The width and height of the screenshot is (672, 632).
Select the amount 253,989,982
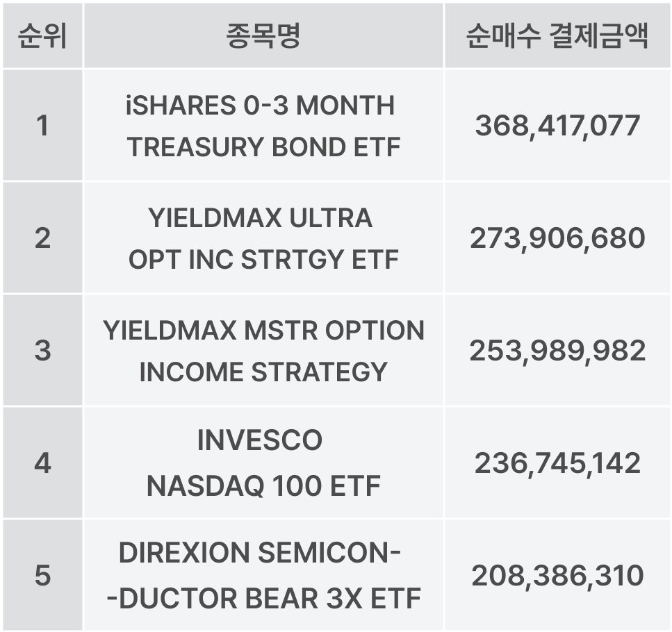pos(557,351)
